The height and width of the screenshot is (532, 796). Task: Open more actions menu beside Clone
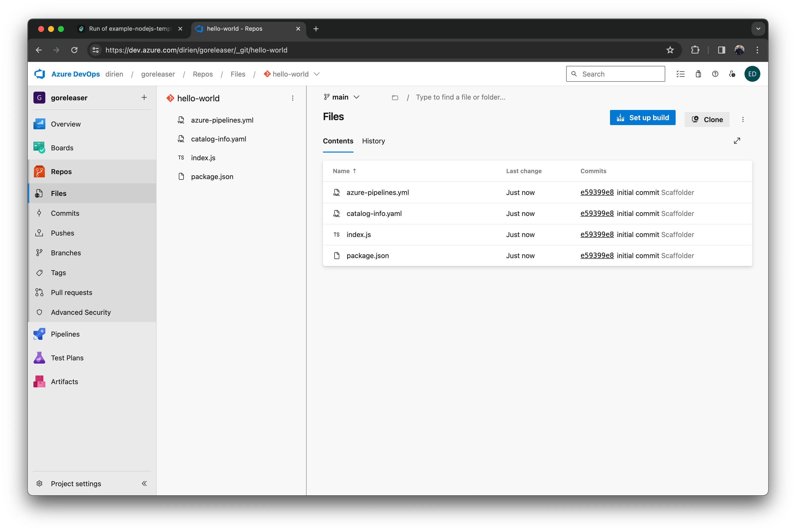(x=743, y=119)
